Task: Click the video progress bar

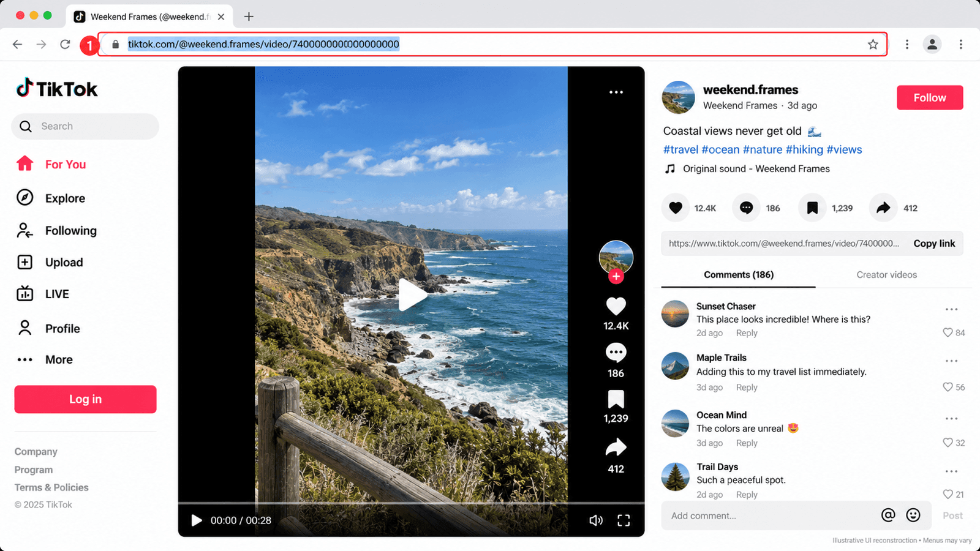Action: [411, 503]
